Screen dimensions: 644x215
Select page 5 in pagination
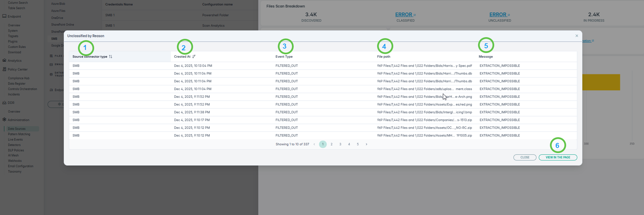point(358,144)
